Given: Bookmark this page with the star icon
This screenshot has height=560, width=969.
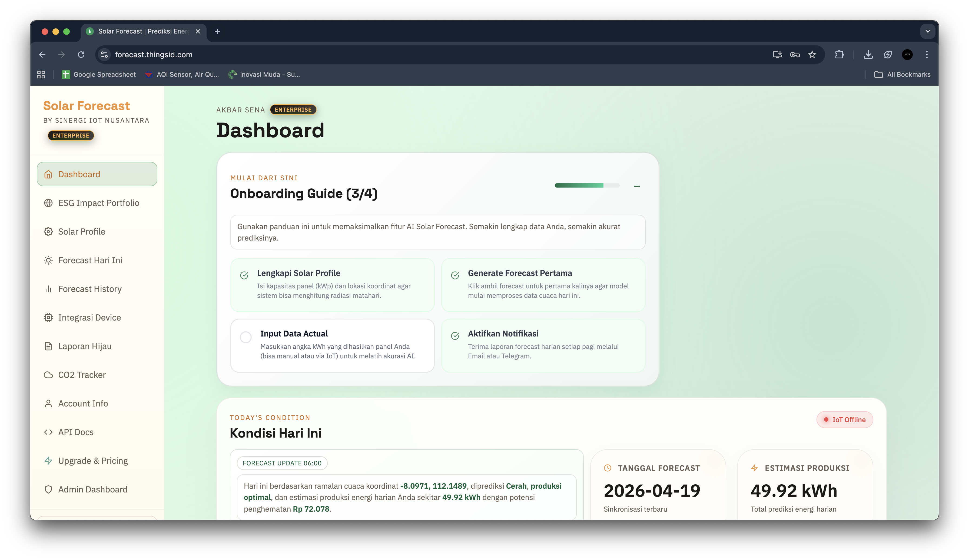Looking at the screenshot, I should click(x=812, y=55).
